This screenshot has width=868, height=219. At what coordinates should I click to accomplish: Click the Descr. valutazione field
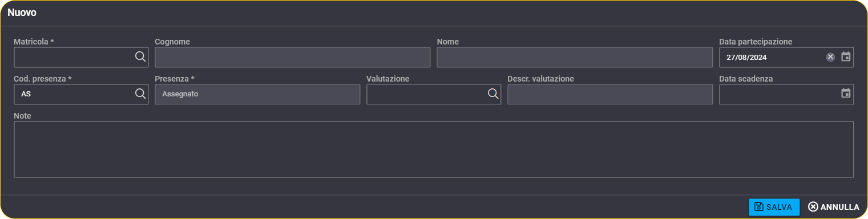[x=610, y=94]
